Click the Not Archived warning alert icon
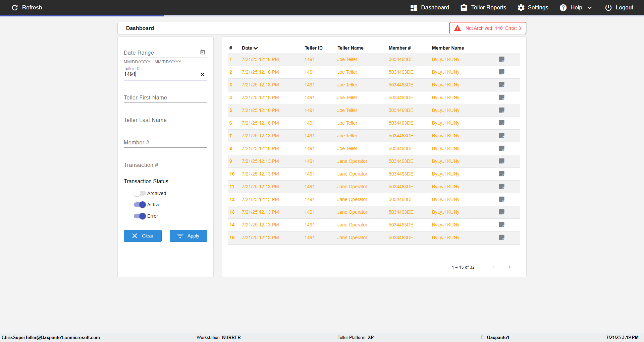Viewport: 644px width, 342px height. [x=458, y=28]
